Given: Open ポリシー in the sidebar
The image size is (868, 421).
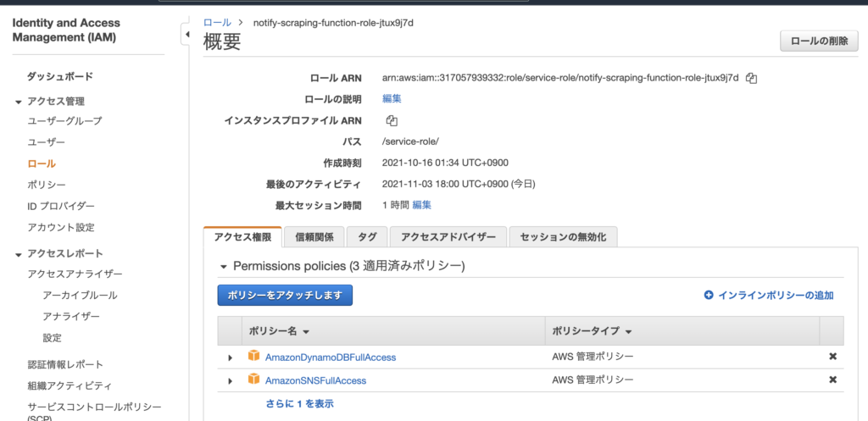Looking at the screenshot, I should pos(47,185).
